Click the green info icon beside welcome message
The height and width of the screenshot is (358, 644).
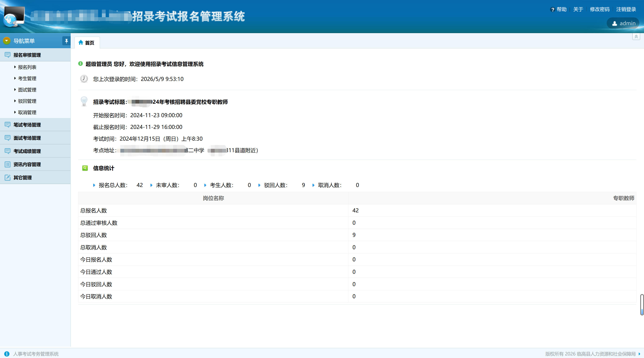pos(80,64)
